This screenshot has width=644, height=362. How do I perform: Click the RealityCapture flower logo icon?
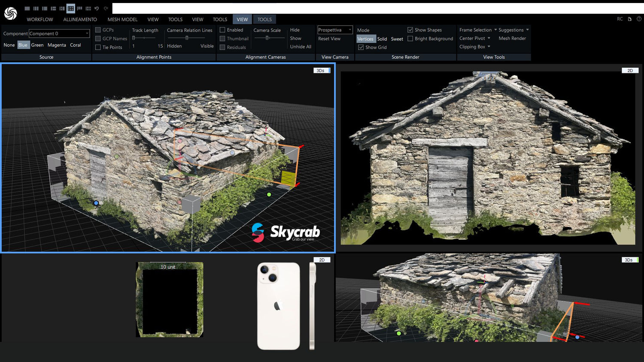click(x=11, y=13)
